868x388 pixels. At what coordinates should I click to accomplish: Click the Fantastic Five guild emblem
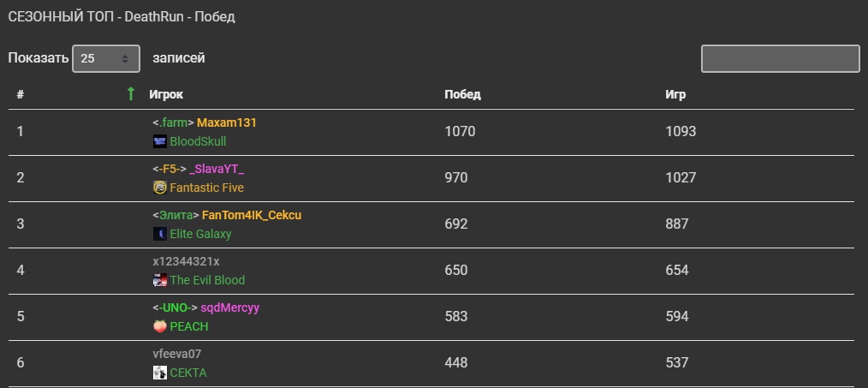[159, 188]
